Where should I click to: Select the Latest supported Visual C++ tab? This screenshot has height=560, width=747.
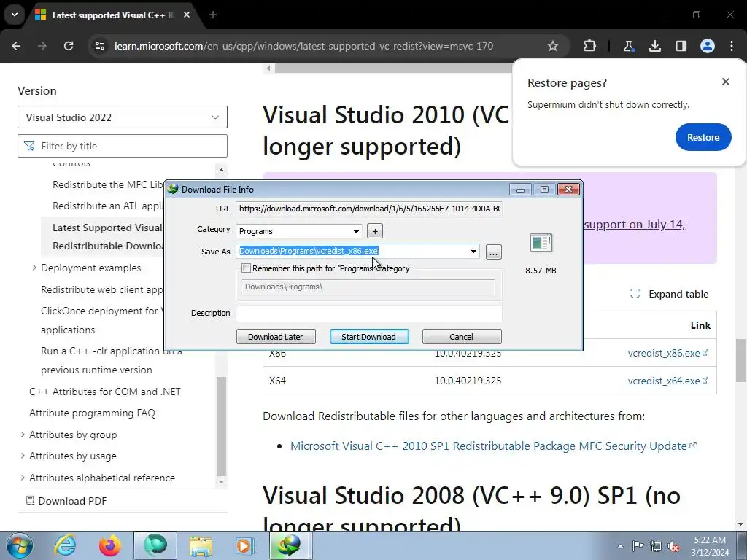point(113,15)
